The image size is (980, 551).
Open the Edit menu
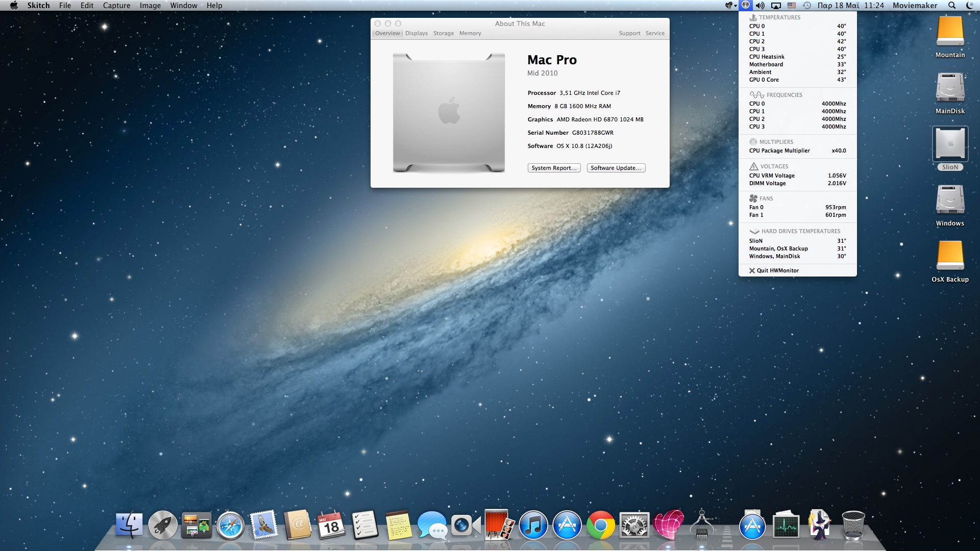pos(87,5)
